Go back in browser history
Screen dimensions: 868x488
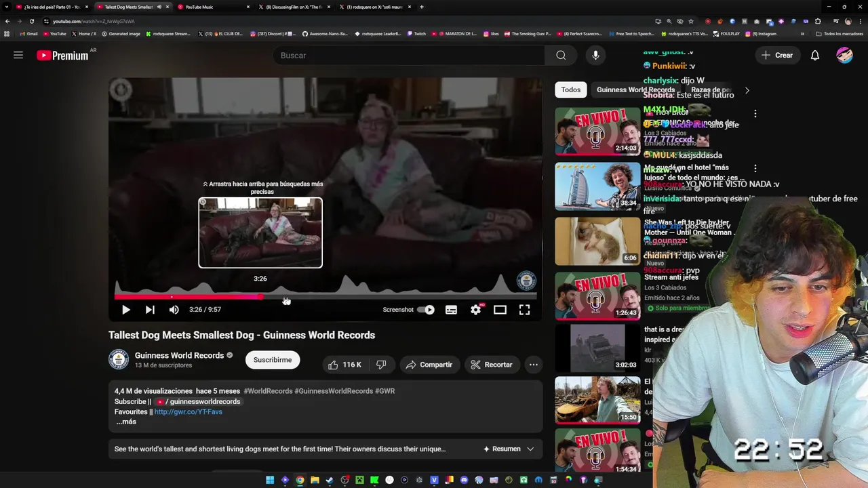(x=7, y=21)
